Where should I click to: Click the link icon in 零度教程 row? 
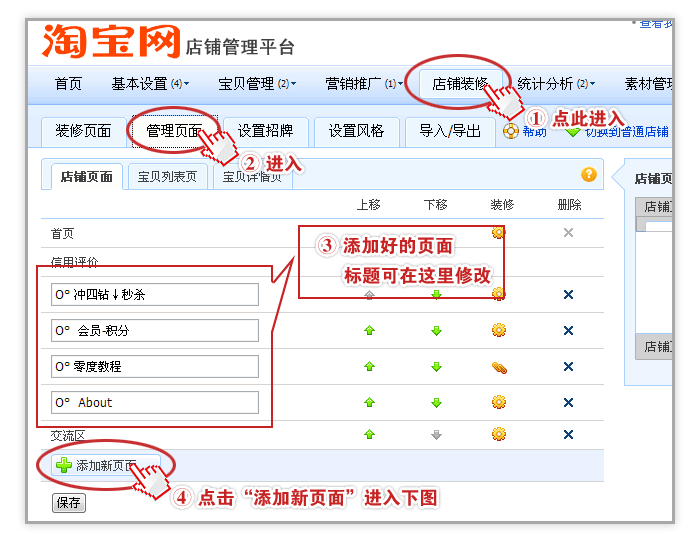(x=499, y=367)
